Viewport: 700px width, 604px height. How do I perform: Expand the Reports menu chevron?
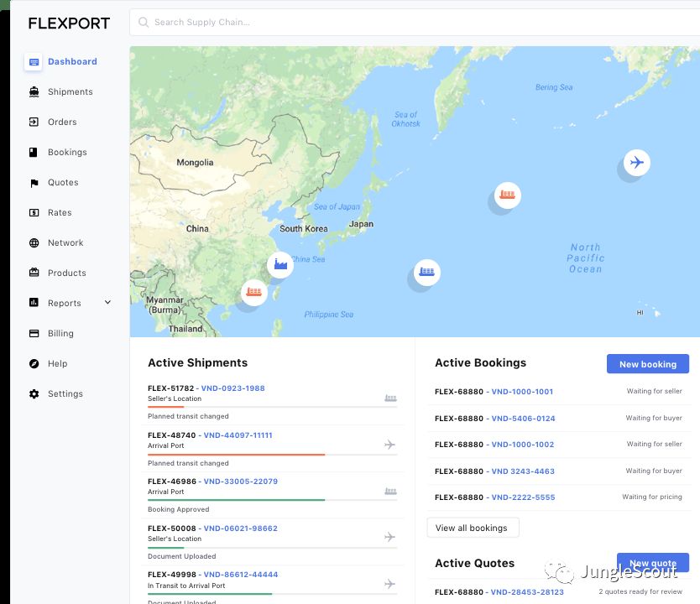[x=107, y=303]
